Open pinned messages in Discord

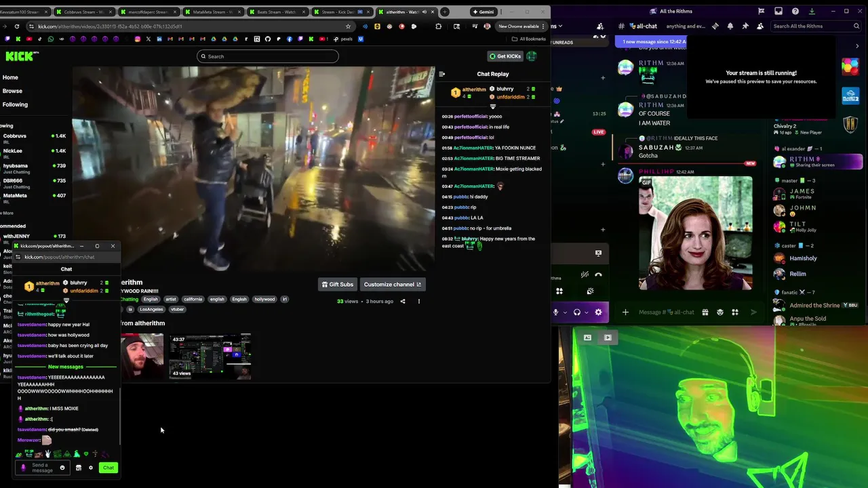745,26
